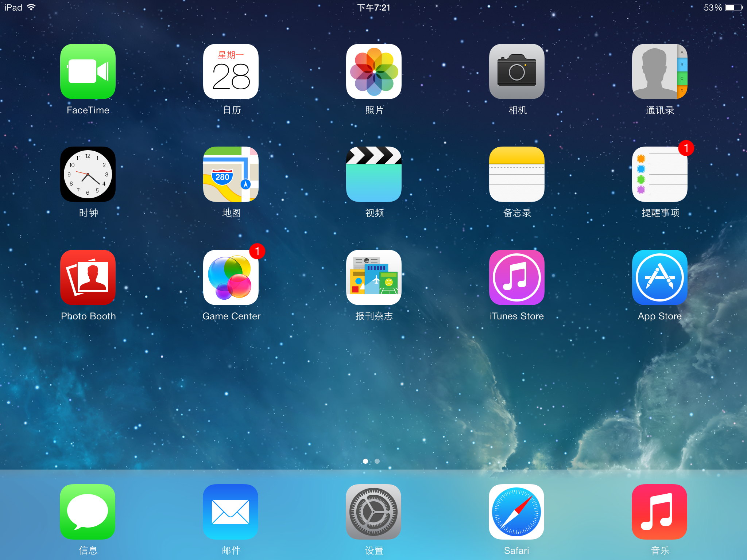Tap the 下午7:21 clock in status bar
Viewport: 747px width, 560px height.
click(373, 8)
